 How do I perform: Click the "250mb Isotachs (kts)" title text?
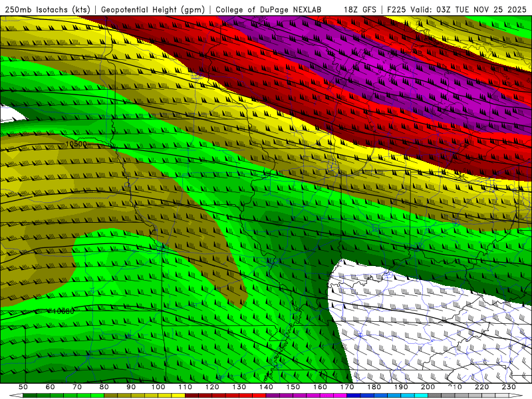[47, 9]
